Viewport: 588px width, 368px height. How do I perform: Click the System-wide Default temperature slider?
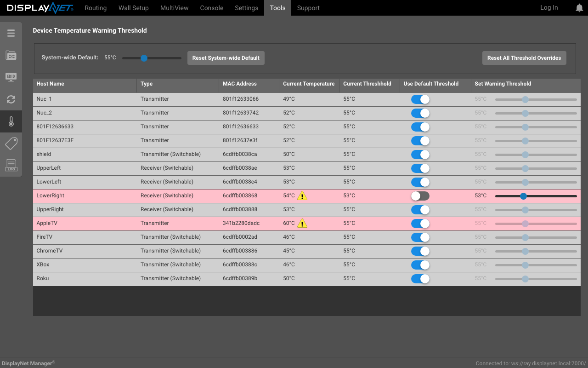[152, 58]
